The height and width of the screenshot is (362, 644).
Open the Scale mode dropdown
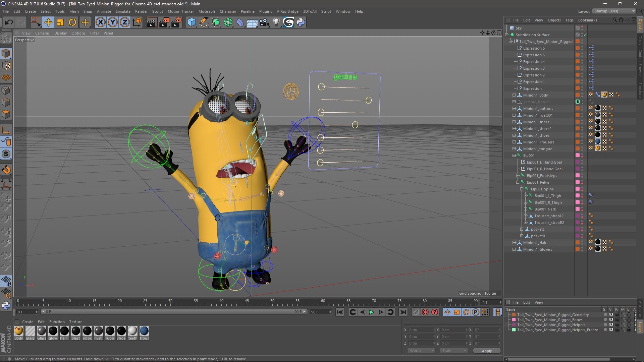tap(453, 351)
